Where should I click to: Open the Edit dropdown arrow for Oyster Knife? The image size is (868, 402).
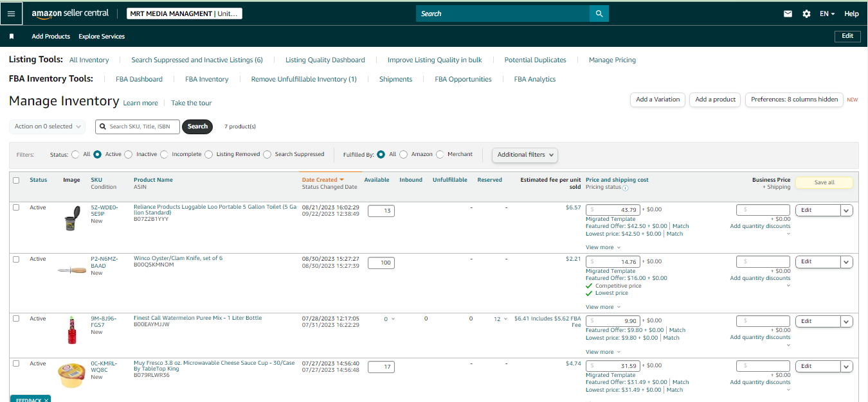point(847,261)
